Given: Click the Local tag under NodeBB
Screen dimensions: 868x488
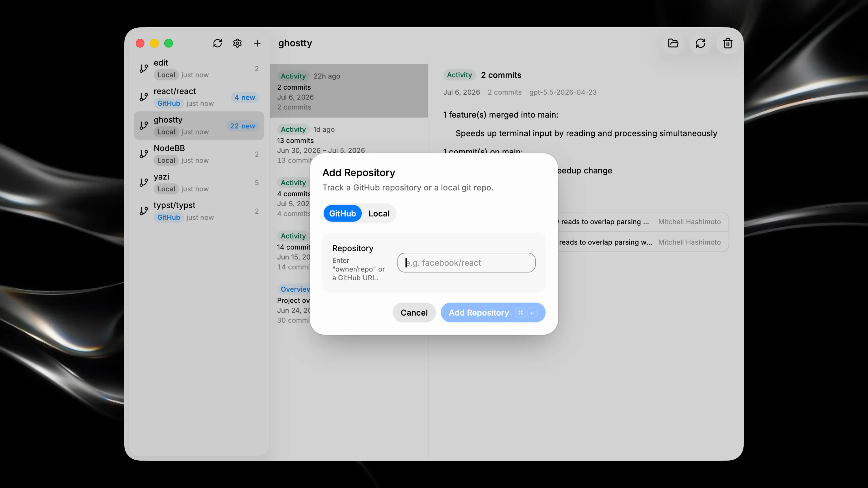Looking at the screenshot, I should click(x=166, y=160).
